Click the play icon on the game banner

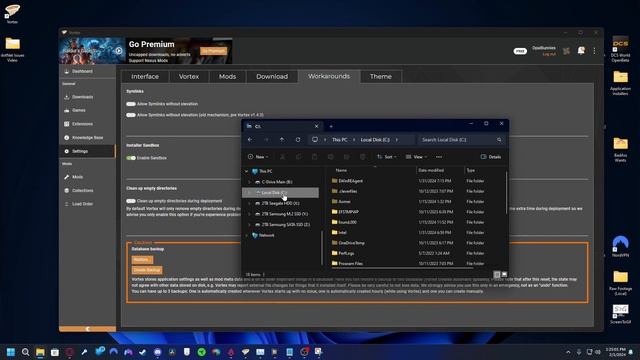click(119, 51)
